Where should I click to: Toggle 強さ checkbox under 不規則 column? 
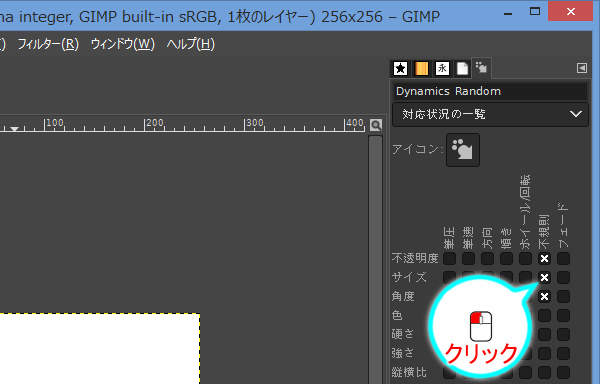tap(544, 353)
